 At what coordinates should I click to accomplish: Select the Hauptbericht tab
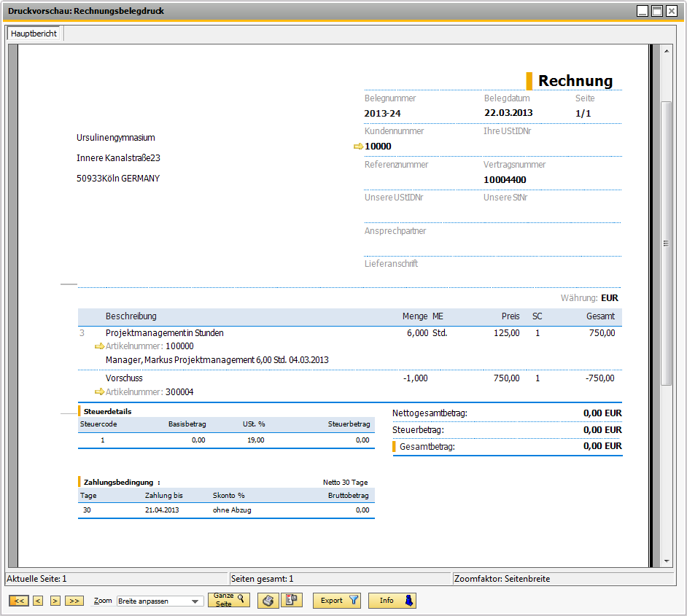[x=34, y=34]
